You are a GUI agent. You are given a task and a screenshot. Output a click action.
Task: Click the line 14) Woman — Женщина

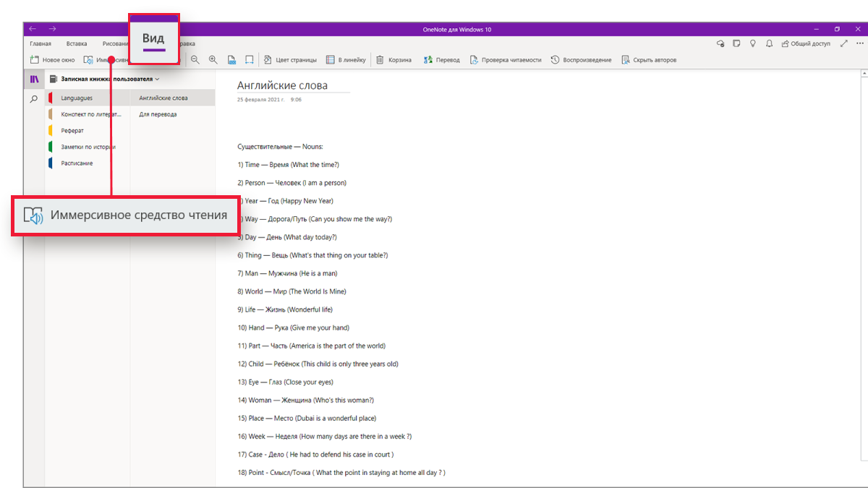click(x=305, y=400)
